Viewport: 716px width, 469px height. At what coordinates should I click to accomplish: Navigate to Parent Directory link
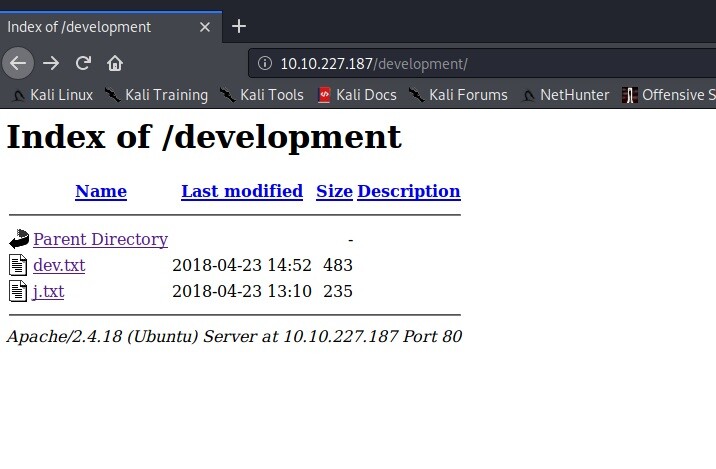click(100, 239)
